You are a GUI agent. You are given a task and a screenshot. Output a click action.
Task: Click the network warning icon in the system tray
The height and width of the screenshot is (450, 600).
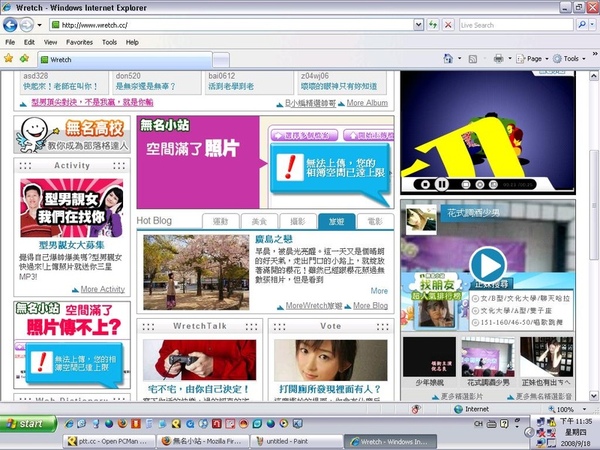[x=551, y=422]
